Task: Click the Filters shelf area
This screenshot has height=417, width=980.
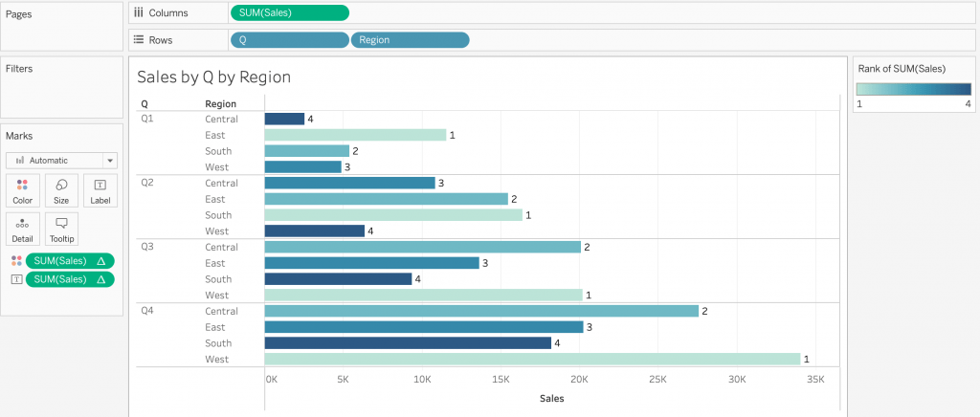Action: click(x=61, y=91)
